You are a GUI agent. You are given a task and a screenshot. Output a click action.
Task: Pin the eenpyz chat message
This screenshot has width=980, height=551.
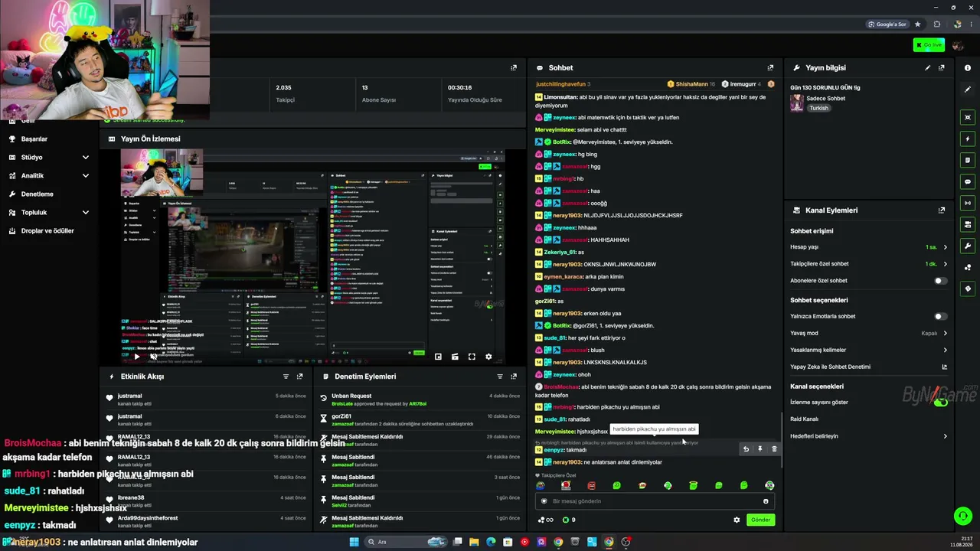pyautogui.click(x=759, y=449)
